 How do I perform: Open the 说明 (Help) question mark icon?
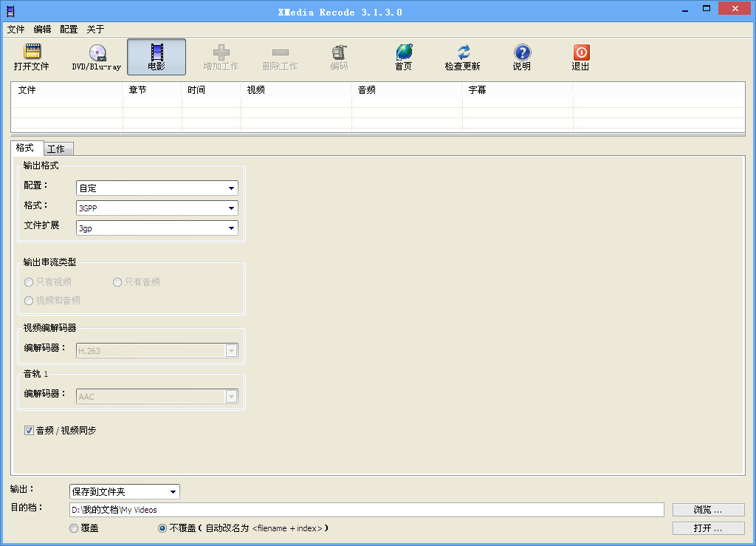pyautogui.click(x=522, y=52)
